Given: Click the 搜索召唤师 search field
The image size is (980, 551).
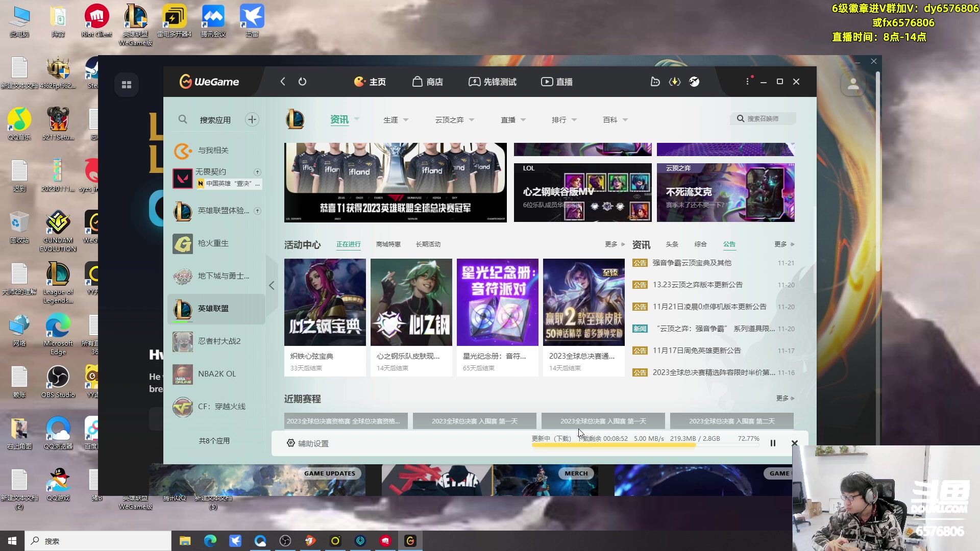Looking at the screenshot, I should pyautogui.click(x=763, y=119).
